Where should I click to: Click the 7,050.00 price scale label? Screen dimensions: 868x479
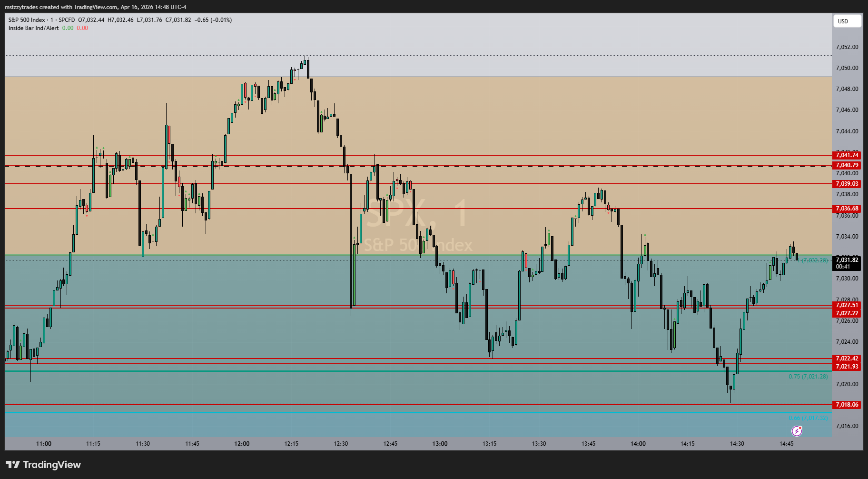pos(847,68)
